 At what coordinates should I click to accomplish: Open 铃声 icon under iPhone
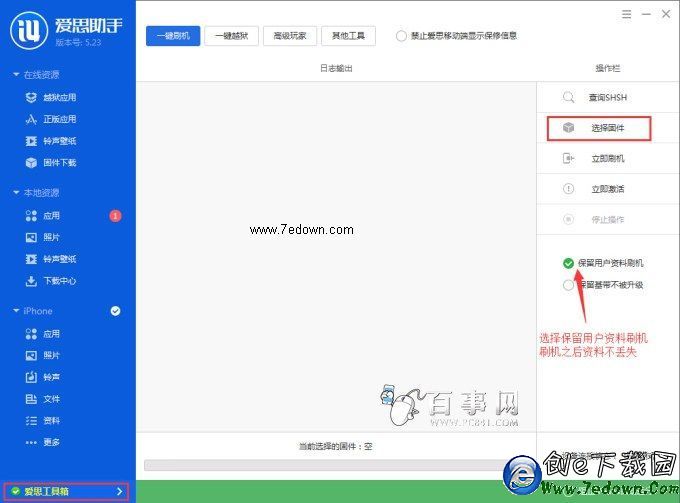coord(31,377)
